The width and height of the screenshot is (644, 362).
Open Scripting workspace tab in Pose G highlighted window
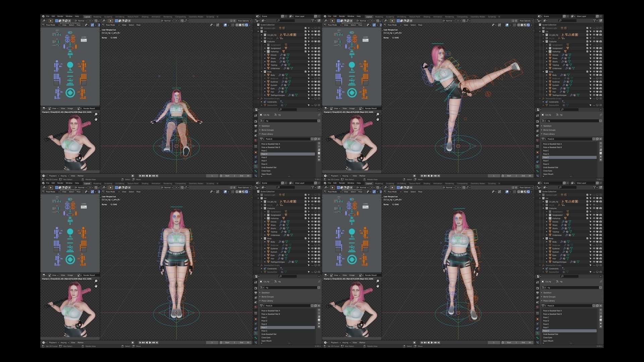click(492, 183)
